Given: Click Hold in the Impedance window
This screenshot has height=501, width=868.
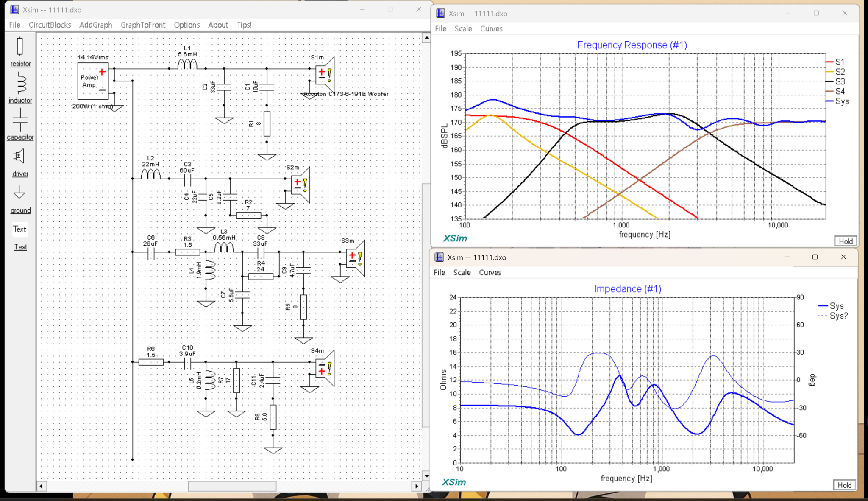Looking at the screenshot, I should tap(844, 485).
